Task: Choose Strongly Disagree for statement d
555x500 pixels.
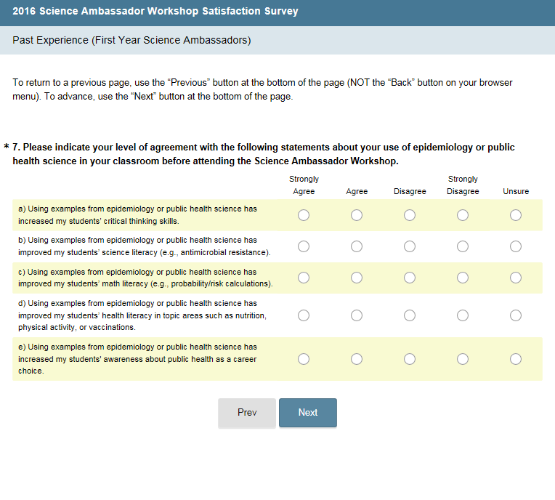Action: [463, 315]
